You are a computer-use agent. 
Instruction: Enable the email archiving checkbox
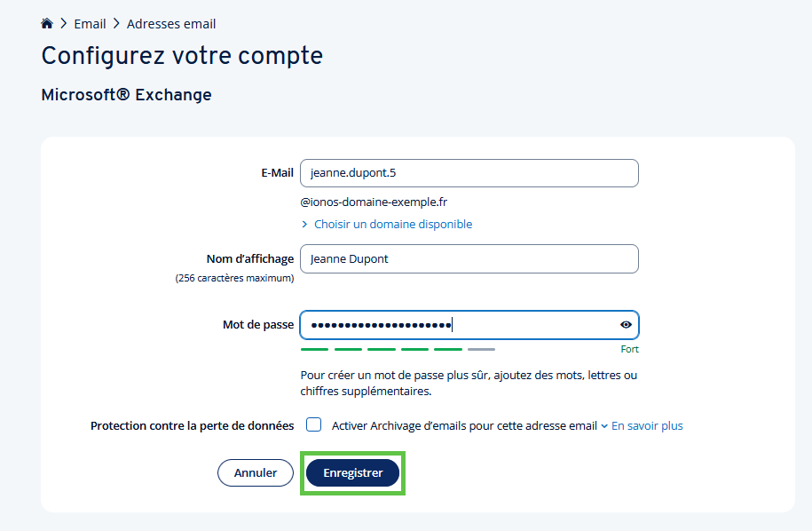tap(314, 424)
